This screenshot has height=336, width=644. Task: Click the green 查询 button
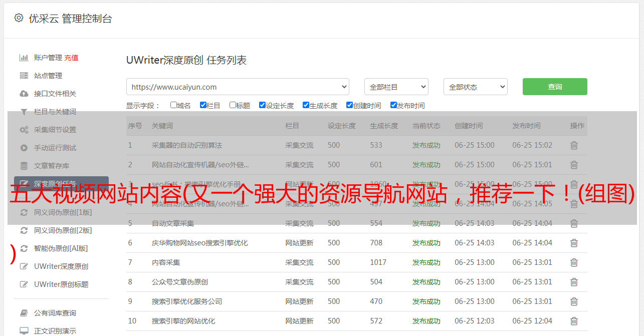tap(555, 87)
